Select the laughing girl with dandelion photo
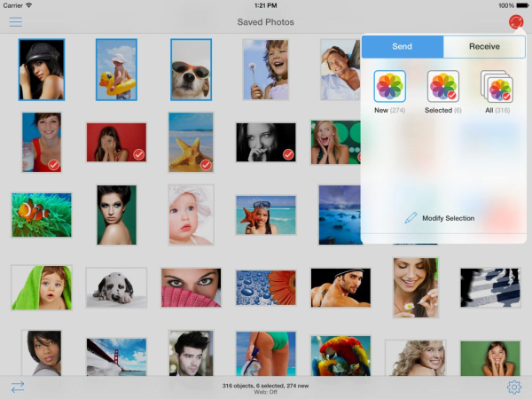 (x=266, y=69)
